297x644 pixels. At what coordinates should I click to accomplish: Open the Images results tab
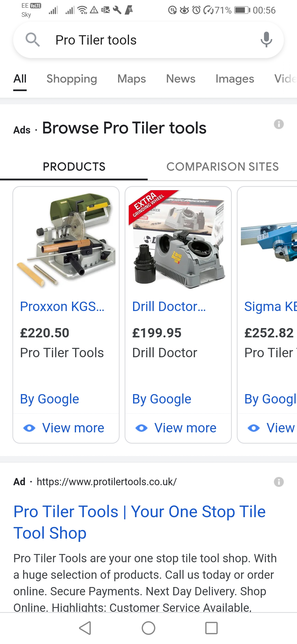coord(235,79)
